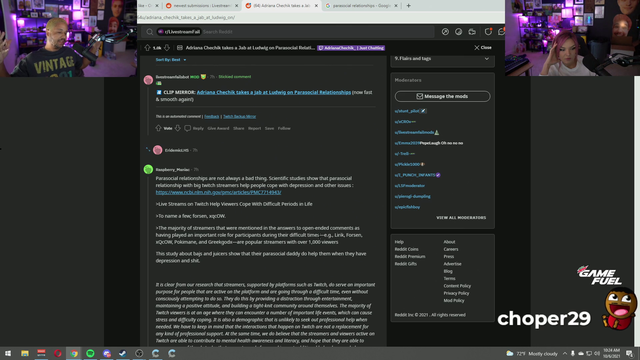The width and height of the screenshot is (640, 360).
Task: Upvote the post in the header bar
Action: (147, 48)
